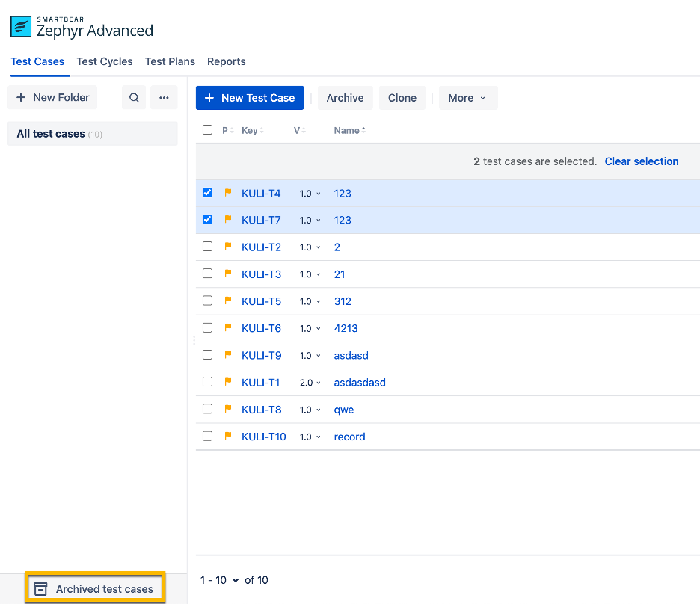Viewport: 700px width, 604px height.
Task: Open the More dropdown
Action: (468, 97)
